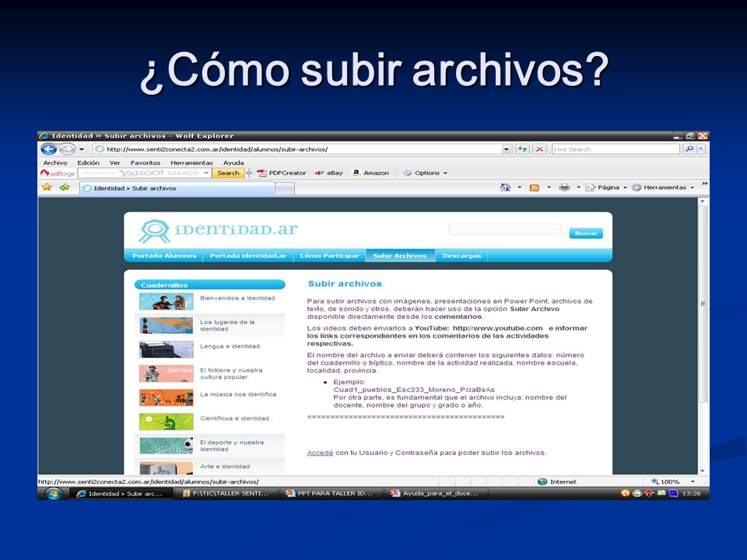Open La música nos identifica link
Viewport: 747px width, 560px height.
point(238,394)
